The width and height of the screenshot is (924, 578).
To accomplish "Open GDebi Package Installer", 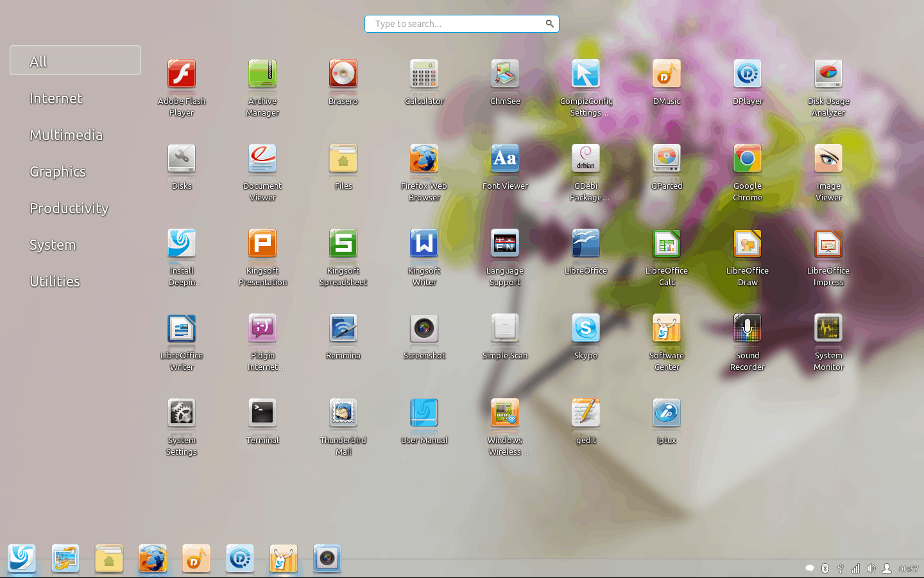I will click(x=586, y=159).
